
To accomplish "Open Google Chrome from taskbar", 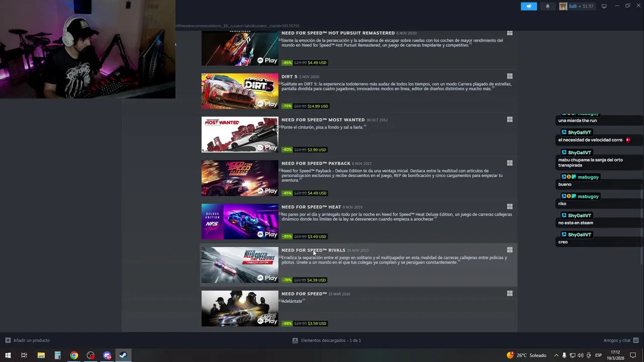I will pyautogui.click(x=74, y=355).
